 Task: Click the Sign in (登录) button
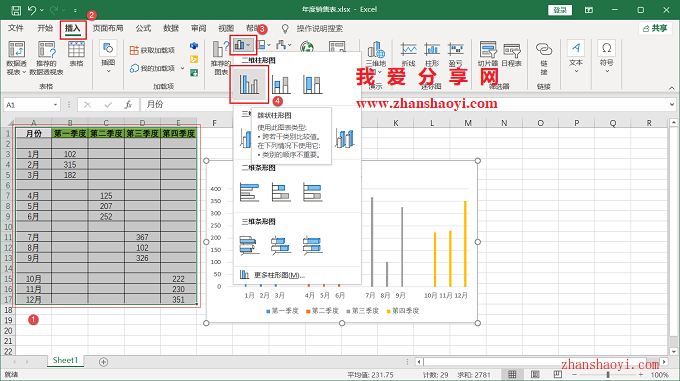560,10
